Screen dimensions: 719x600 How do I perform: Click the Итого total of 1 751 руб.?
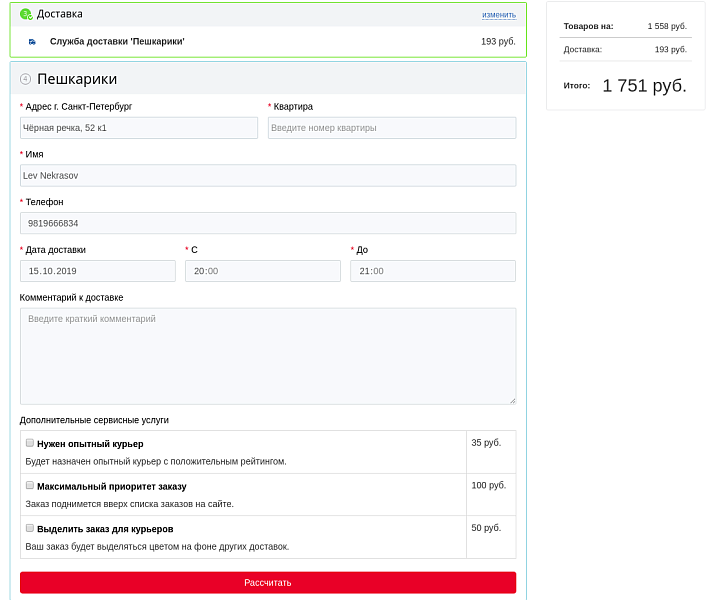[x=644, y=86]
